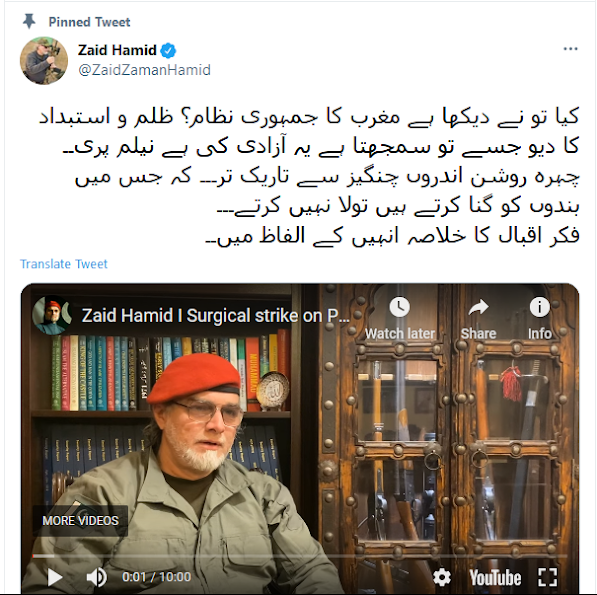Toggle fullscreen mode on the video
The width and height of the screenshot is (597, 595).
[x=548, y=577]
